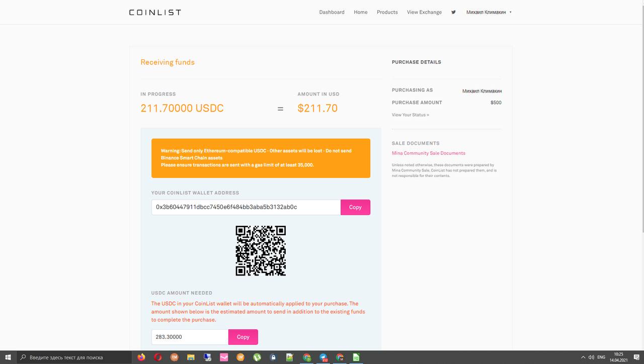This screenshot has height=364, width=644.
Task: Click the taskbar search magnifier icon
Action: 23,357
